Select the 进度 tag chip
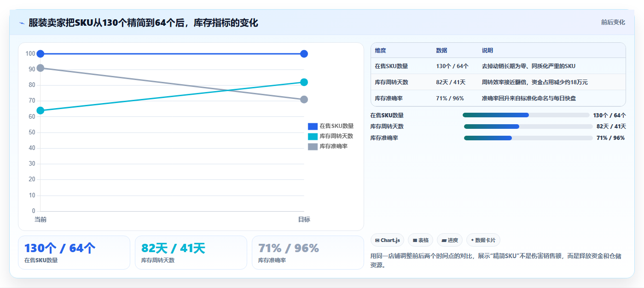 click(x=450, y=240)
